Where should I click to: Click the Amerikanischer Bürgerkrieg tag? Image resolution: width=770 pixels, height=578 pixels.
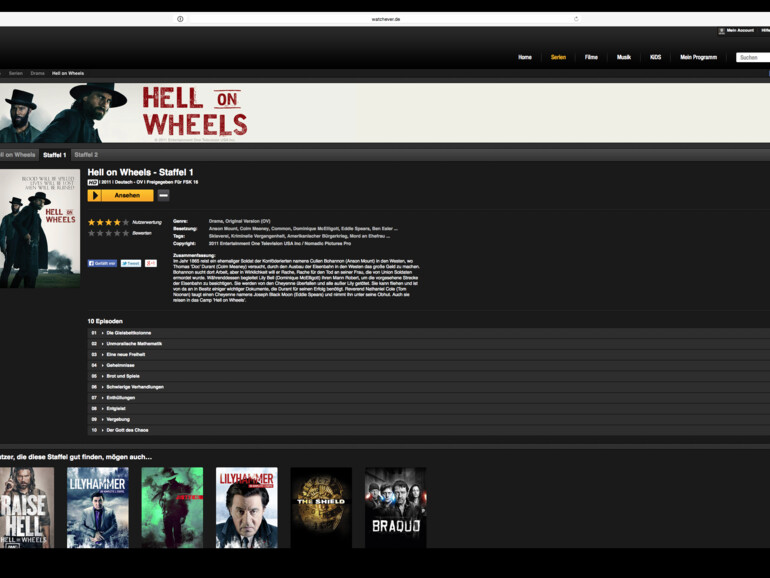[317, 236]
